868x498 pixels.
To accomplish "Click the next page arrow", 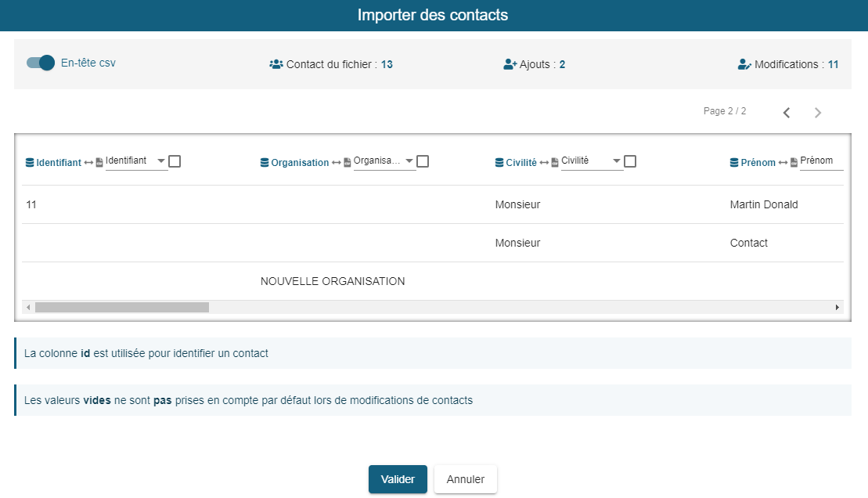I will click(x=818, y=113).
